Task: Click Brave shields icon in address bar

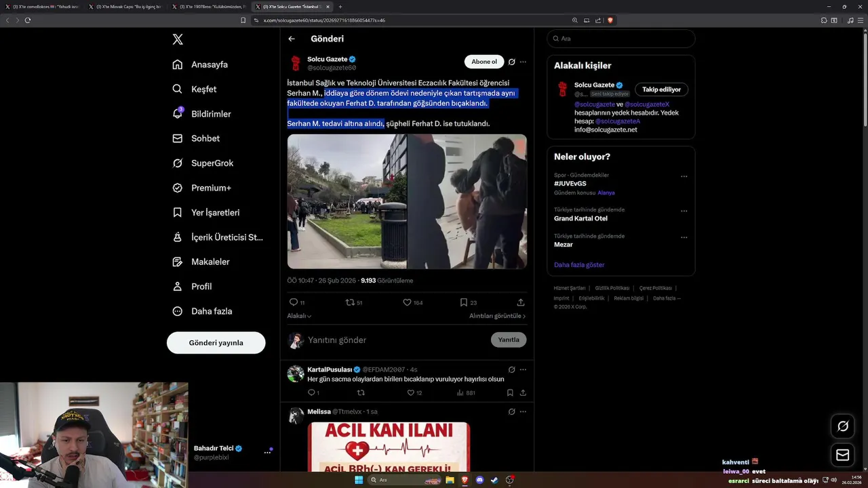Action: [x=610, y=20]
